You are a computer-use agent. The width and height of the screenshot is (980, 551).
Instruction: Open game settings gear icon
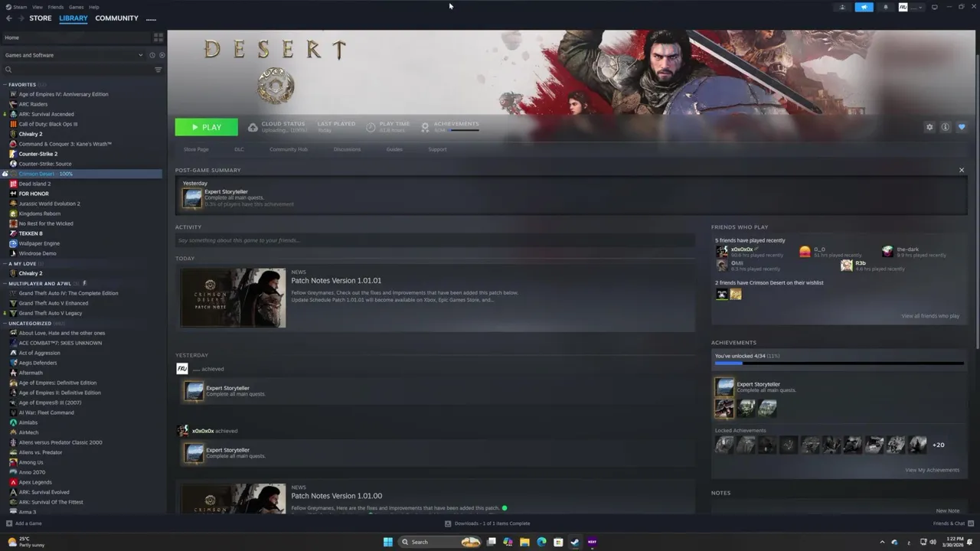(x=929, y=127)
